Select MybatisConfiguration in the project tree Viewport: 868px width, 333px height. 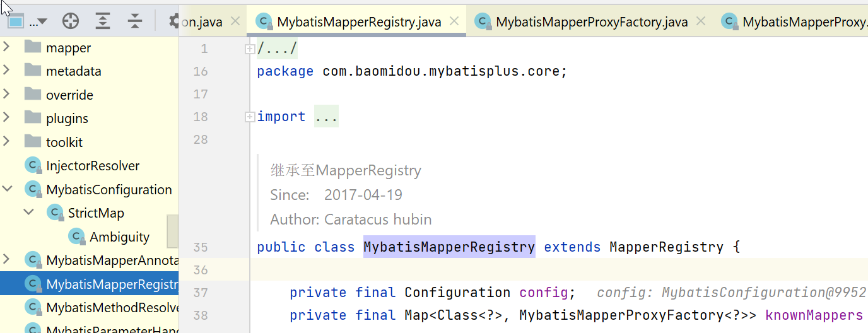[108, 189]
